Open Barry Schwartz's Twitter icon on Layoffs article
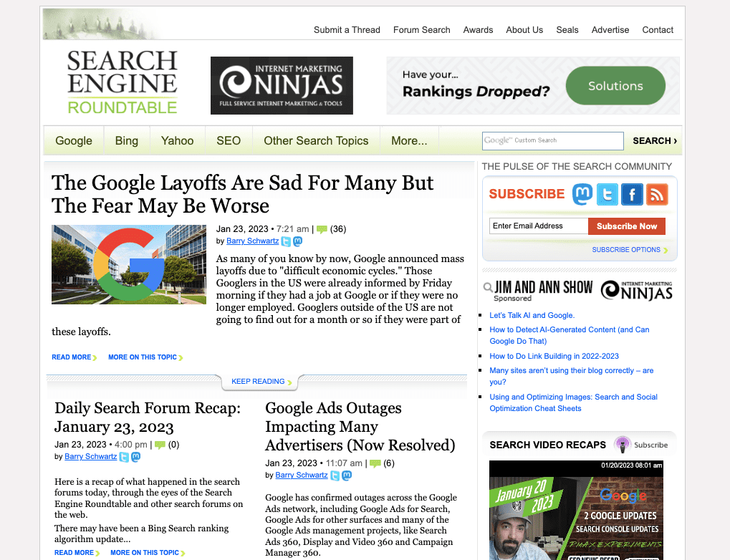 [286, 241]
